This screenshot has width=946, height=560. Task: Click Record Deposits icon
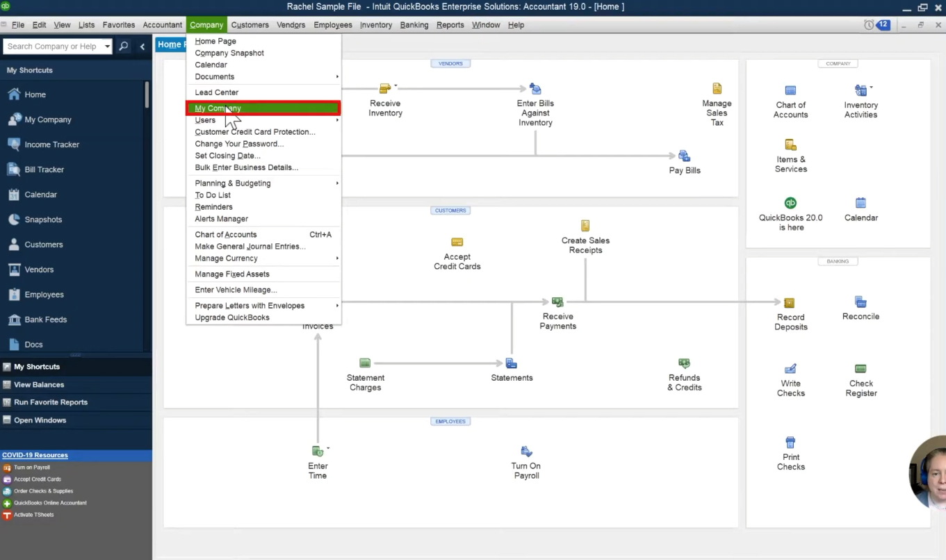pyautogui.click(x=789, y=303)
